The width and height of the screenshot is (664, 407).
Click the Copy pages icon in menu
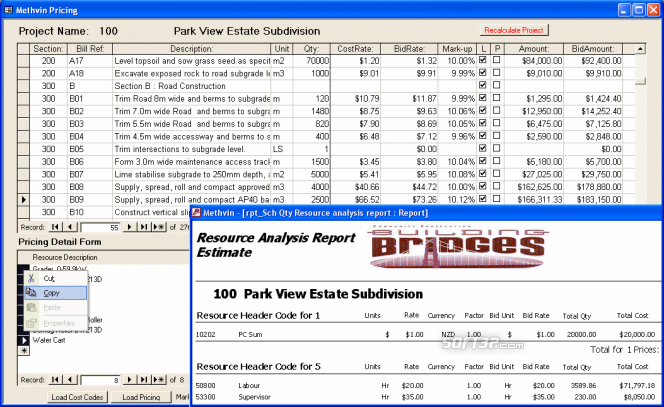pyautogui.click(x=31, y=292)
